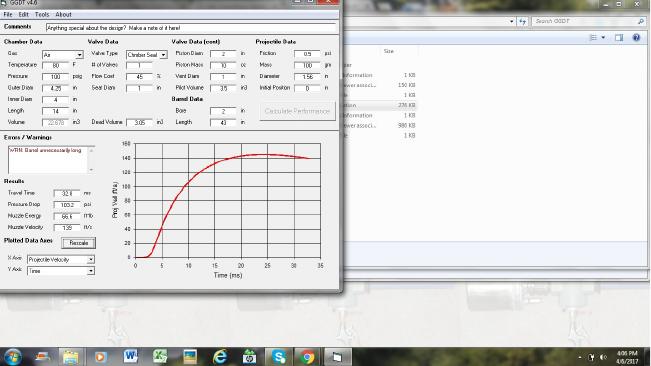The width and height of the screenshot is (651, 366).
Task: Click the Comments text field
Action: [191, 28]
